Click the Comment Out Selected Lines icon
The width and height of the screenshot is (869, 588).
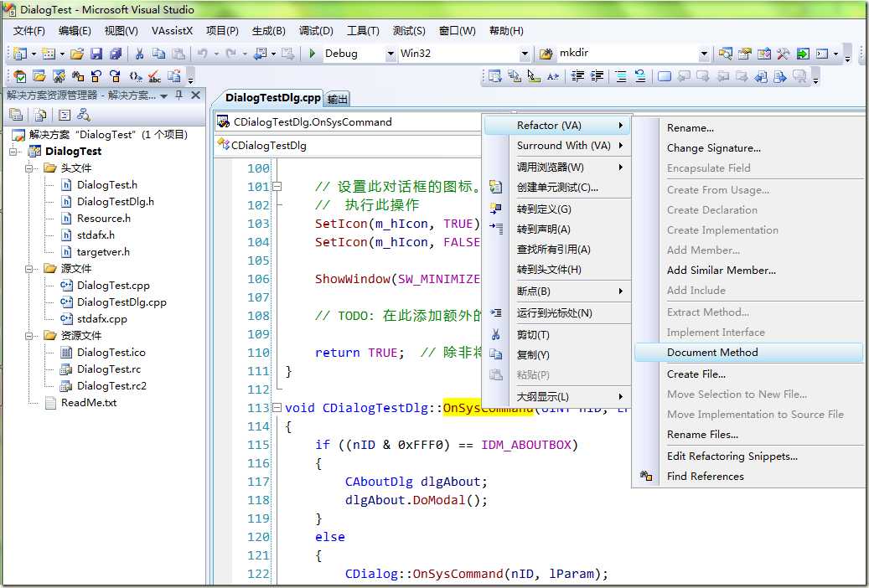pos(621,76)
